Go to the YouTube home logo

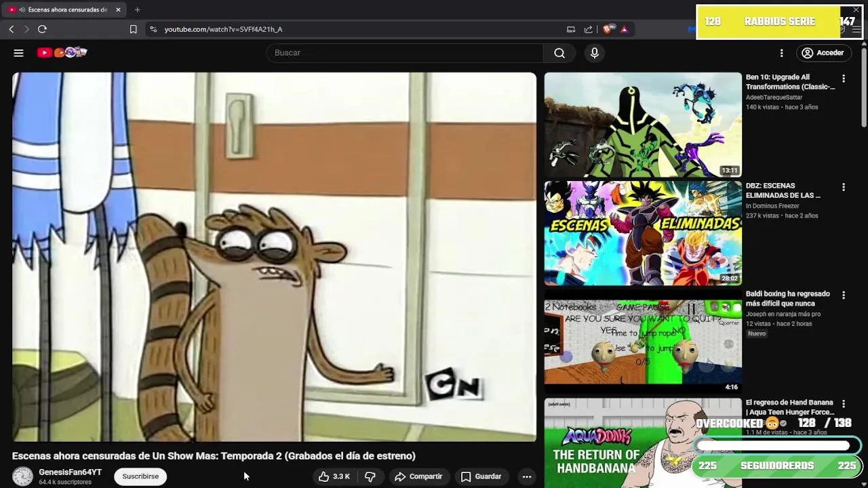pos(62,52)
